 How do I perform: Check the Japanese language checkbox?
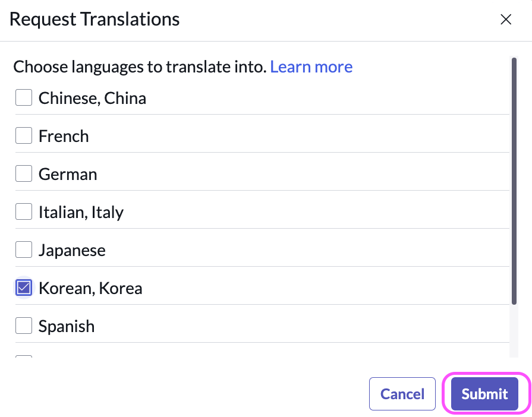23,249
